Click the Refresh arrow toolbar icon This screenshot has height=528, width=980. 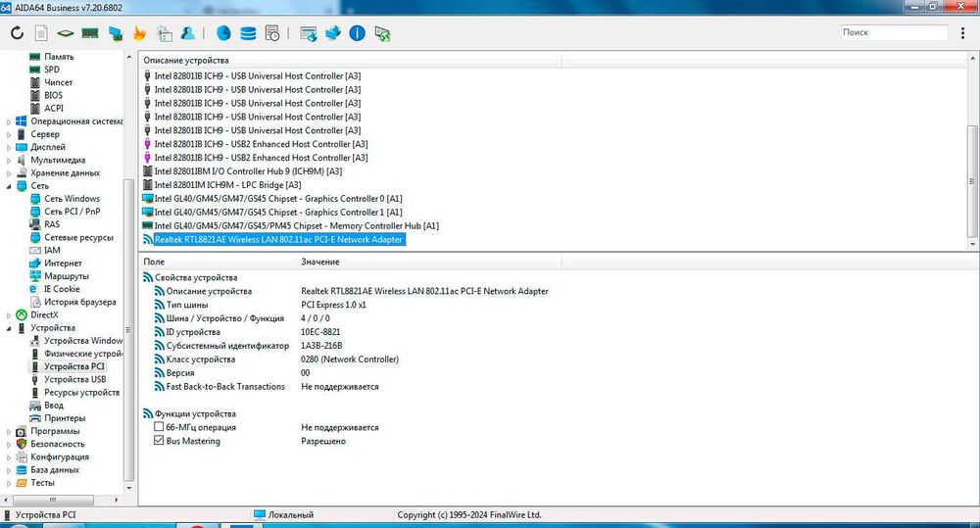(x=17, y=32)
